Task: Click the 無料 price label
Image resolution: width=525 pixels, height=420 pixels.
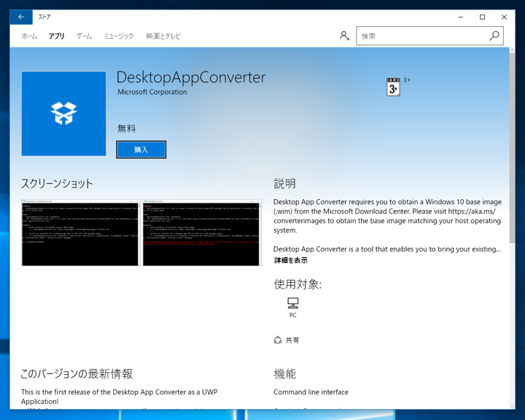Action: [127, 128]
